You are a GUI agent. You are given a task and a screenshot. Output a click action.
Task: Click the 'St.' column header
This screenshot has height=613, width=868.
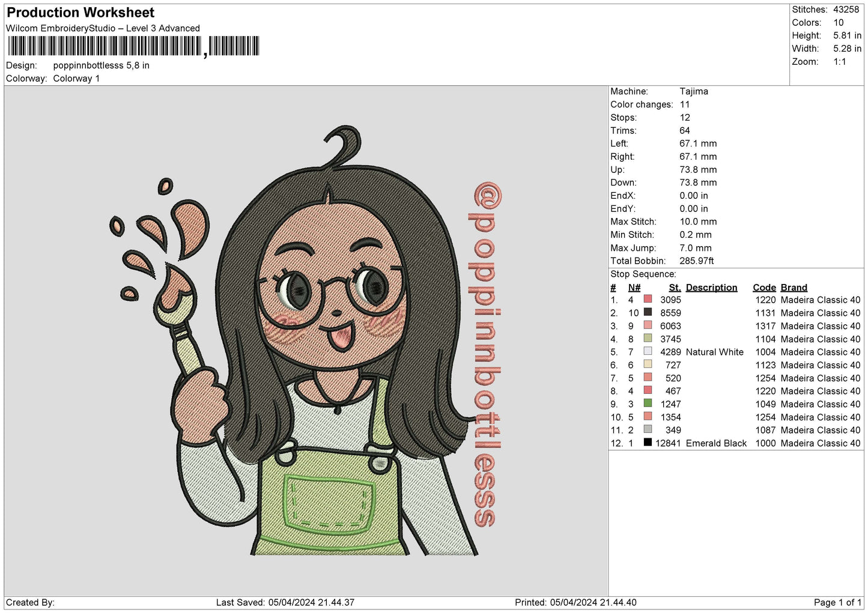tap(675, 288)
